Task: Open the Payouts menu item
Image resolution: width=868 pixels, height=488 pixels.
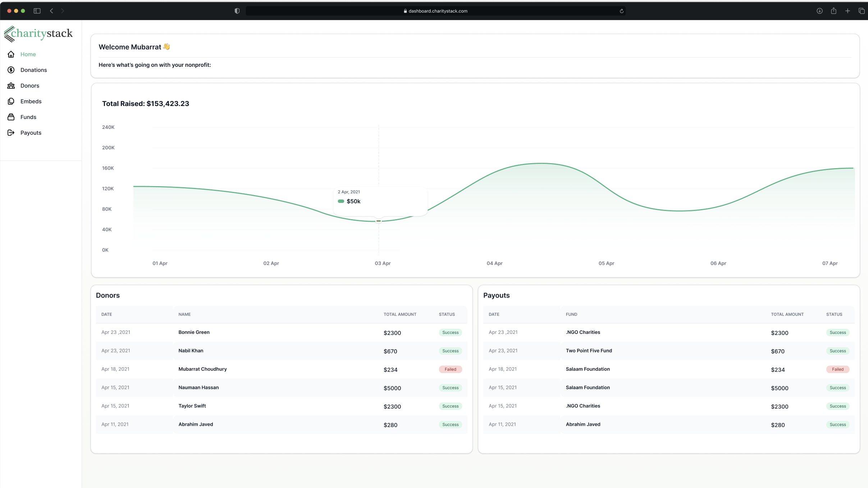Action: tap(31, 133)
